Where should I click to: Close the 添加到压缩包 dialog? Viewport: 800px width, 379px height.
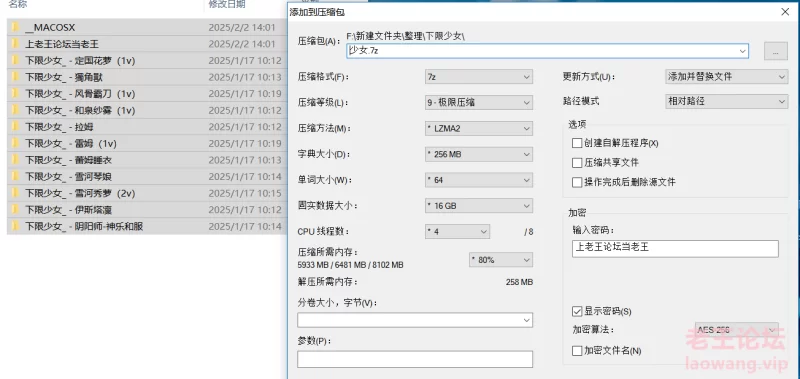[785, 12]
